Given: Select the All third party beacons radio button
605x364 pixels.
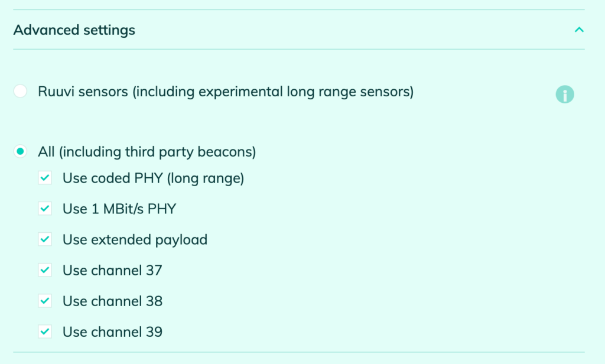Looking at the screenshot, I should pos(21,152).
